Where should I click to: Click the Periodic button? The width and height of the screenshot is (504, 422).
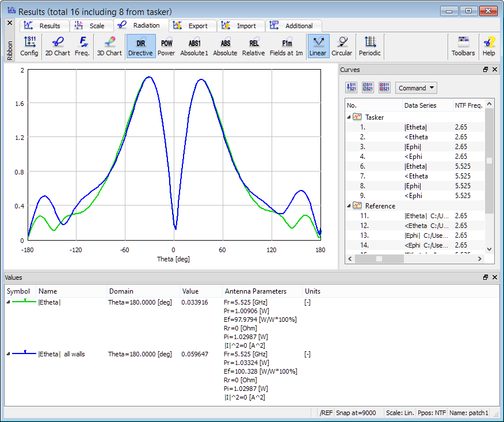coord(370,46)
